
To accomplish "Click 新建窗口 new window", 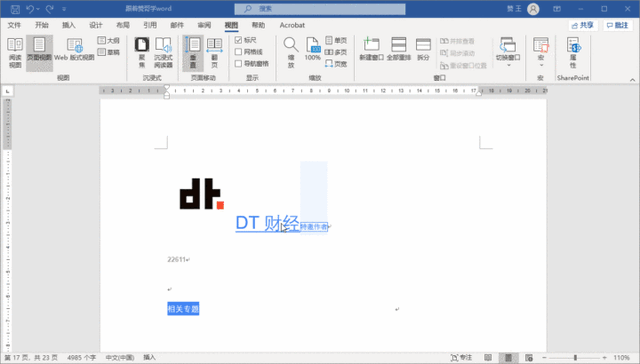I will pos(371,49).
